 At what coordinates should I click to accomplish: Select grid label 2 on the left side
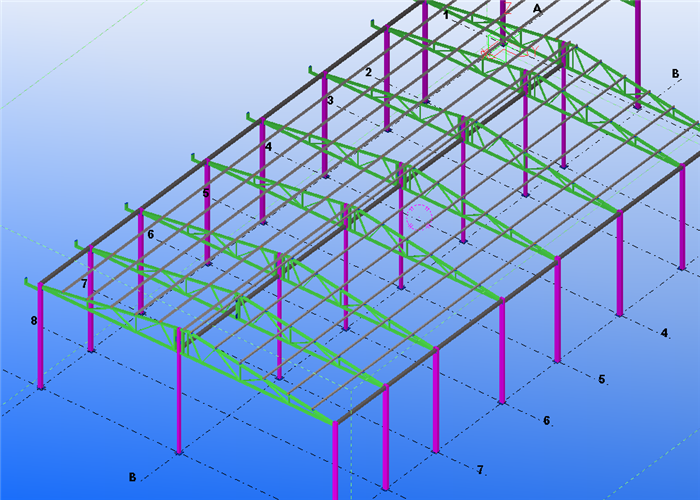click(x=368, y=72)
